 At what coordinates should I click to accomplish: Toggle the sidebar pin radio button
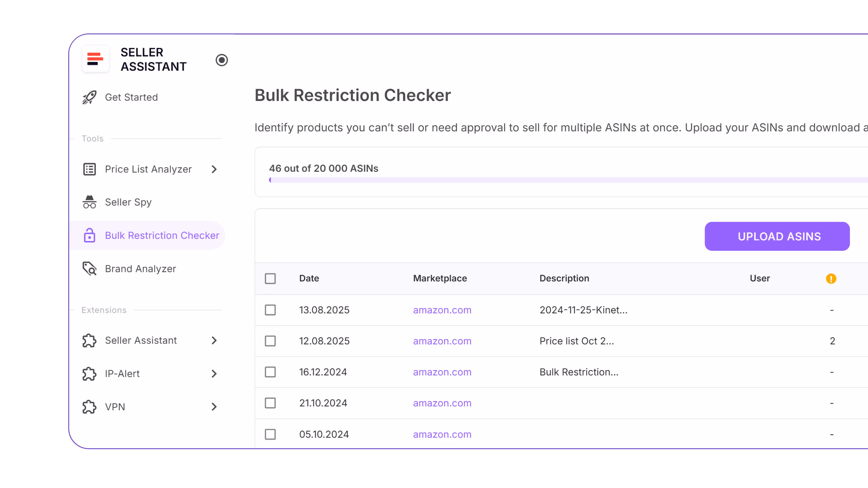click(x=222, y=60)
